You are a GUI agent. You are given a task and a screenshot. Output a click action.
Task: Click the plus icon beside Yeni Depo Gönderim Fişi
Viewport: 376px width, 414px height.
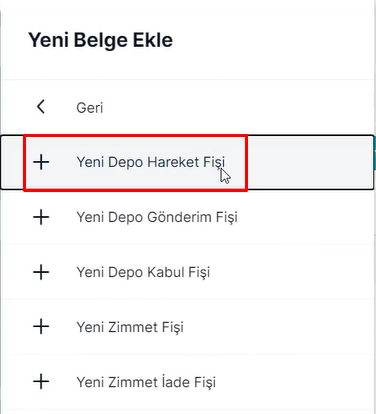coord(41,217)
